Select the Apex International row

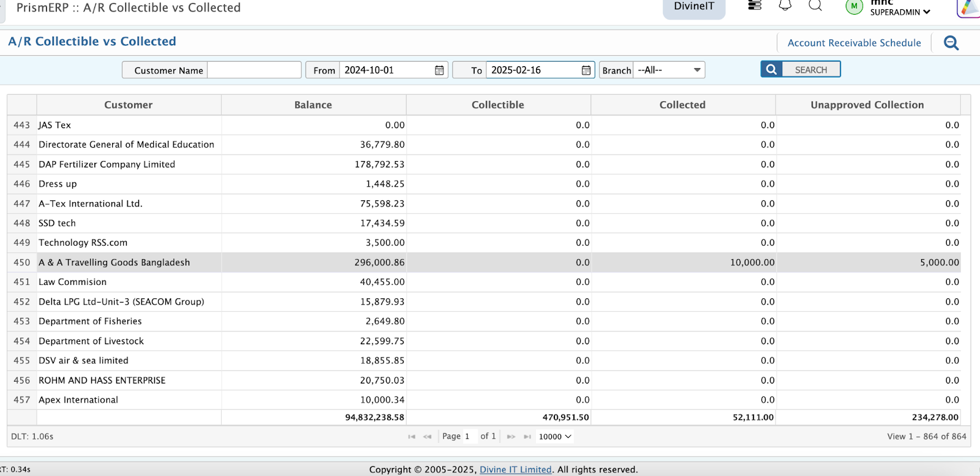coord(484,400)
